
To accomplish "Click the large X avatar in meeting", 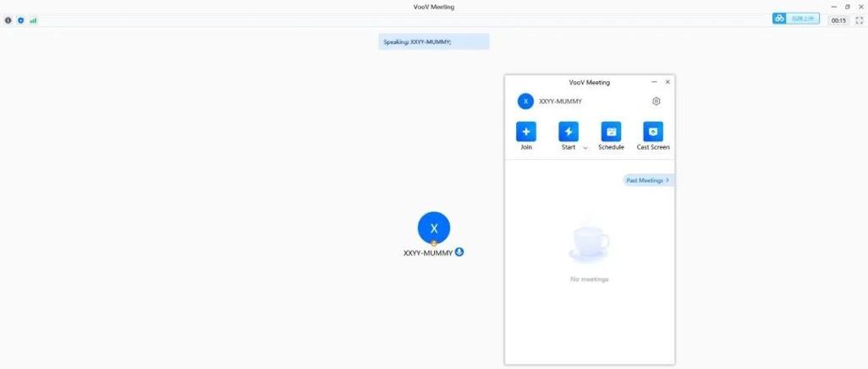I will pyautogui.click(x=434, y=228).
